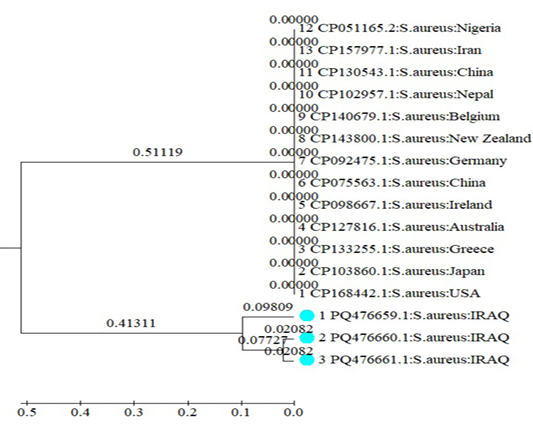Click the 0.3 scale axis label
Image resolution: width=533 pixels, height=428 pixels.
pyautogui.click(x=134, y=412)
